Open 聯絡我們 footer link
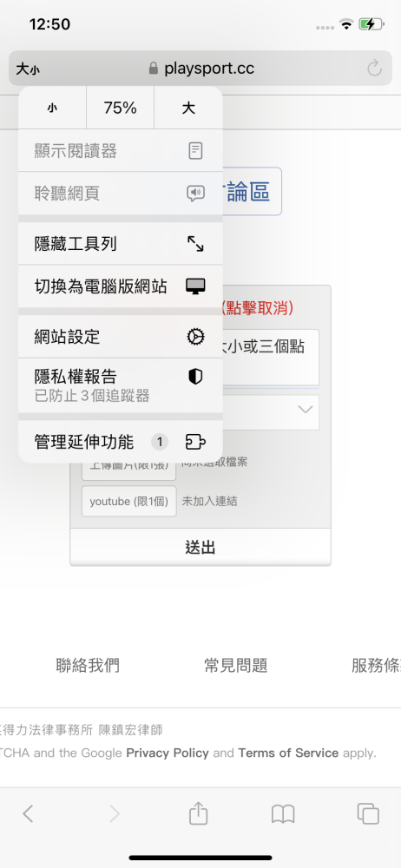 [88, 666]
